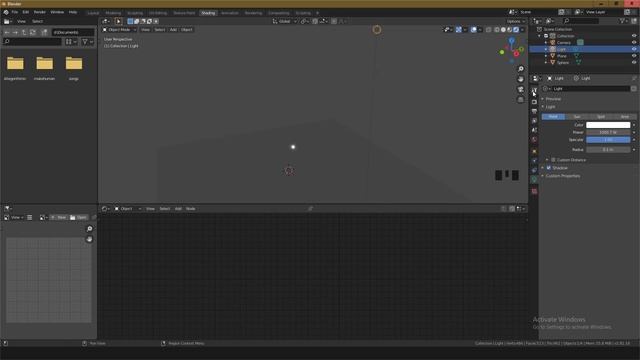Go back in the file browser

[7, 32]
